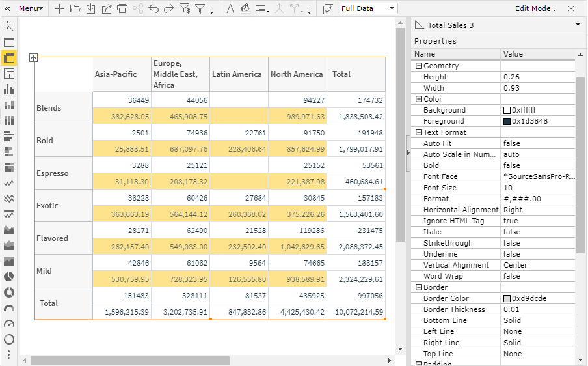Click the Border Color swatch 0xd9dcde
The height and width of the screenshot is (366, 588).
[x=507, y=298]
